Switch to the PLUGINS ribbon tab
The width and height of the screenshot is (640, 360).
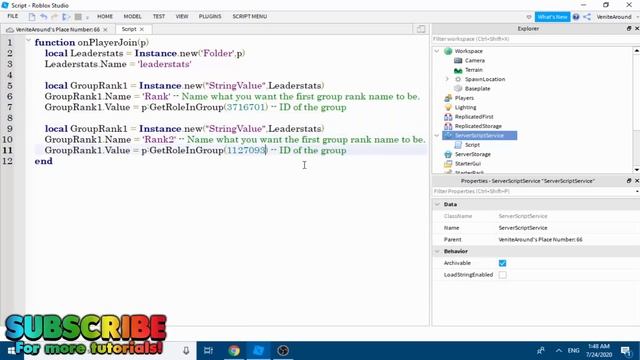click(x=210, y=16)
